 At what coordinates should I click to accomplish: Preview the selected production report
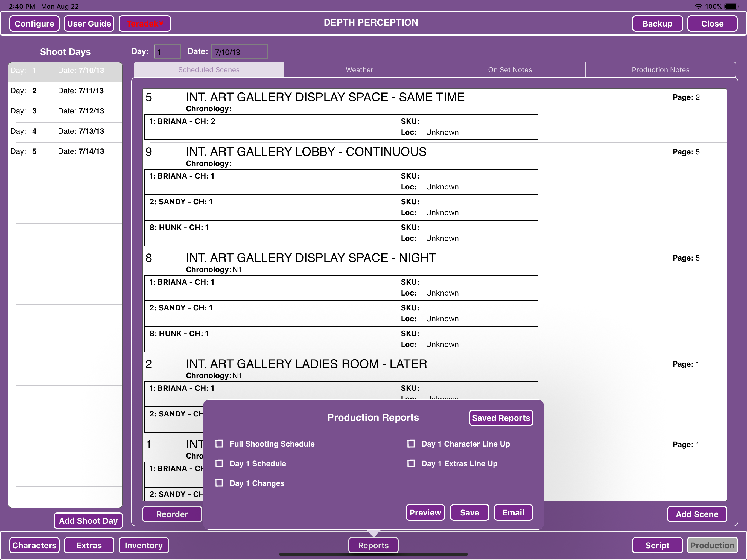(x=425, y=512)
